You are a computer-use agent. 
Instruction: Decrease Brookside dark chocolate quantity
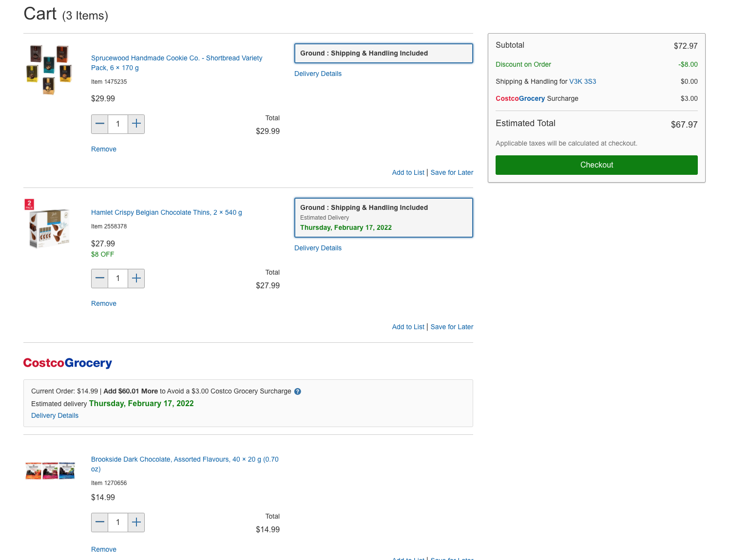coord(100,523)
